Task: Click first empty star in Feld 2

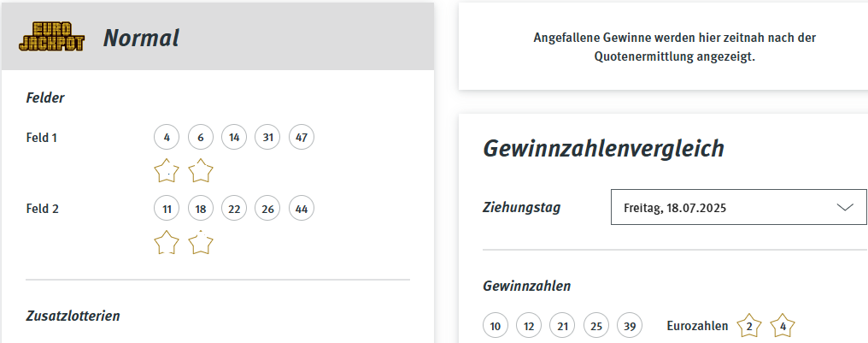Action: click(167, 243)
